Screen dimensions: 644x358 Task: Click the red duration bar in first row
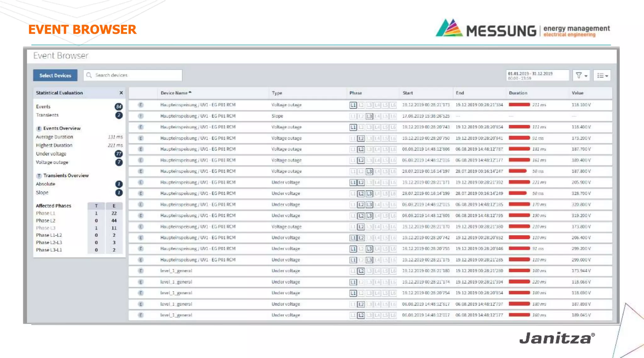519,105
